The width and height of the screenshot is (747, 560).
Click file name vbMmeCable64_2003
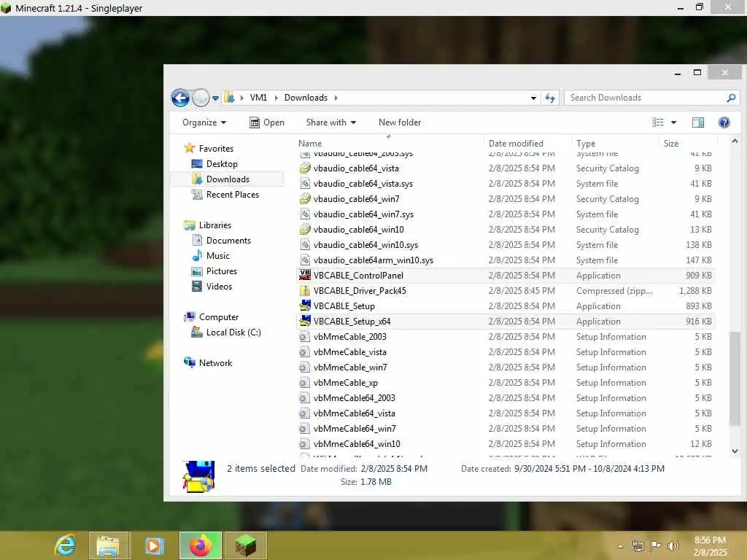pos(354,398)
